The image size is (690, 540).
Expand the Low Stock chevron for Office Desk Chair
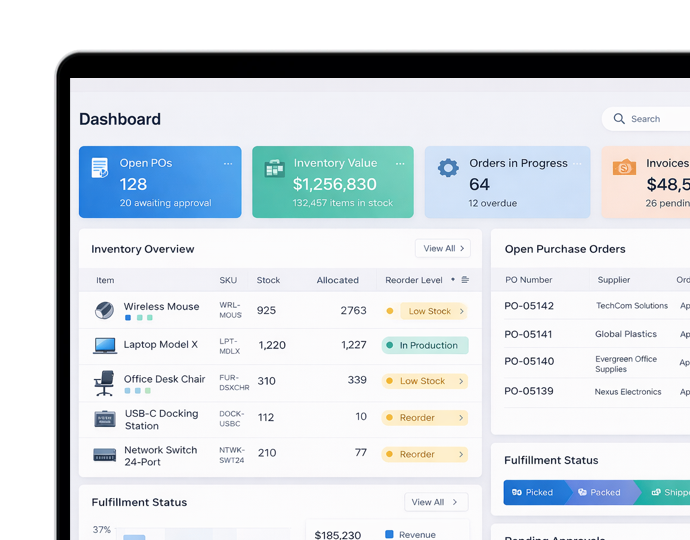click(461, 381)
